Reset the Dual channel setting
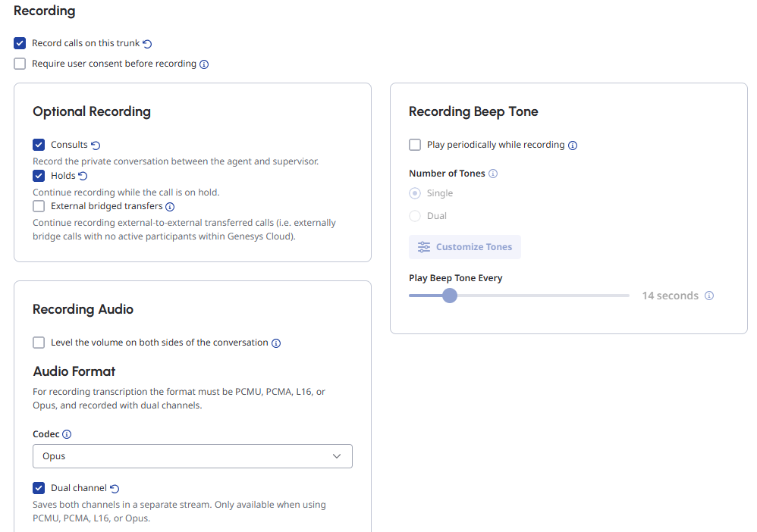This screenshot has height=532, width=757. point(115,489)
